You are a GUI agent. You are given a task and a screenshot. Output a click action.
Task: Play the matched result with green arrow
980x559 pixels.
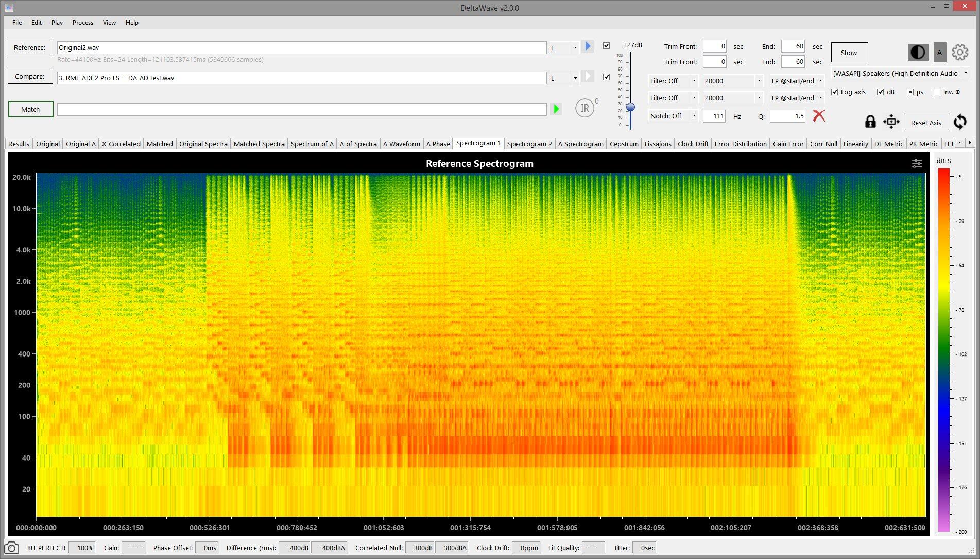click(x=556, y=109)
